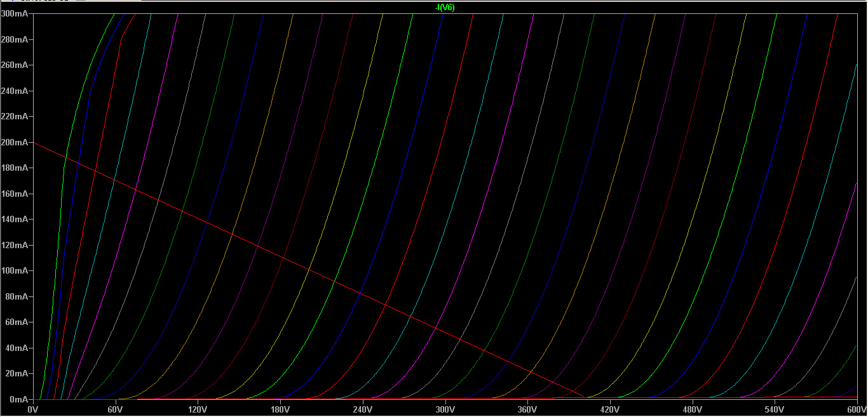Click the -I(V6) trace label
Image resolution: width=868 pixels, height=417 pixels.
pyautogui.click(x=444, y=7)
